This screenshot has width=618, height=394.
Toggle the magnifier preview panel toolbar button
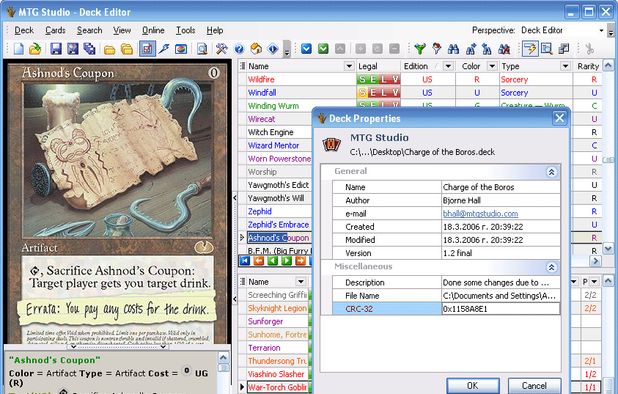[x=546, y=49]
